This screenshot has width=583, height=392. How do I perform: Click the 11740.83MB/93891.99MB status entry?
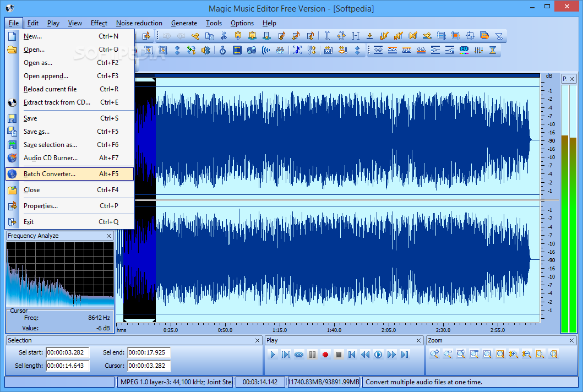click(x=324, y=382)
